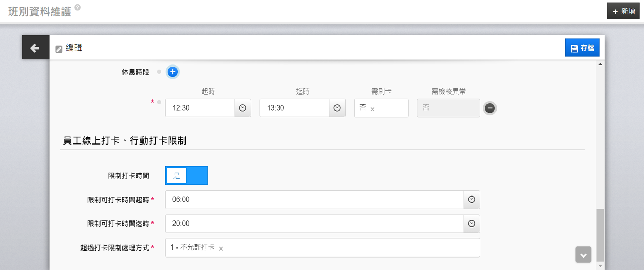Click the vertical scrollbar thumb
The width and height of the screenshot is (644, 270).
coord(600,235)
